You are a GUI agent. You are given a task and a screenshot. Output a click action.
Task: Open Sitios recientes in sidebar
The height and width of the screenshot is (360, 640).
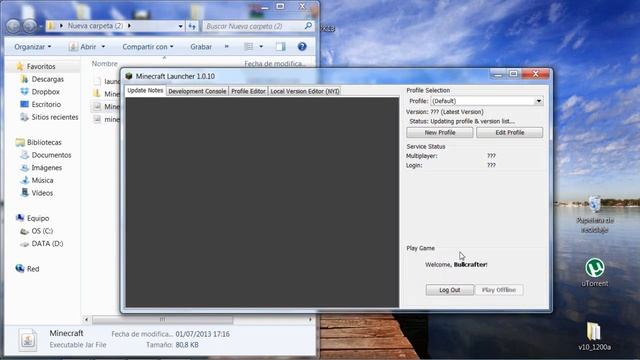55,117
